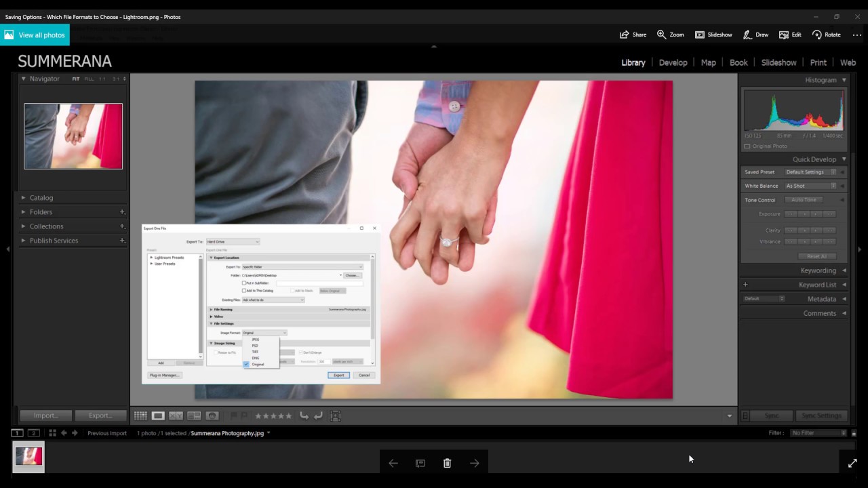
Task: Rotate the photo
Action: pos(827,35)
